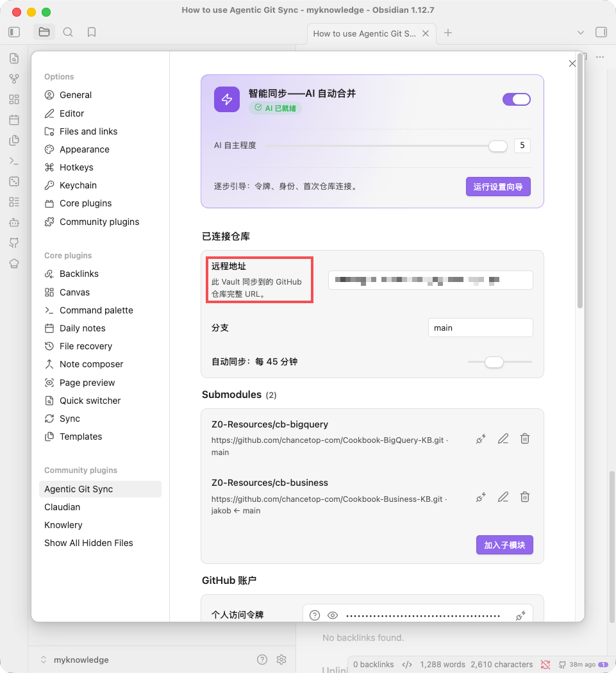Toggle the right sidebar icon
The image size is (616, 673).
pyautogui.click(x=601, y=32)
